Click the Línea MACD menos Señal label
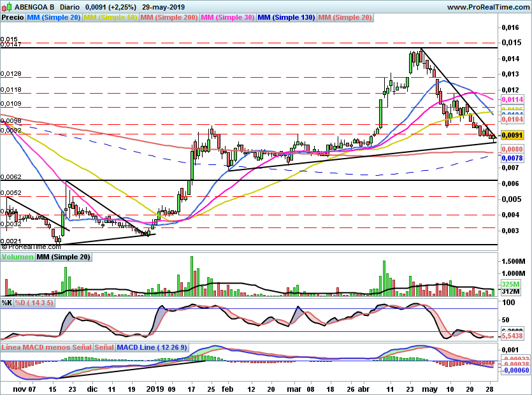This screenshot has width=532, height=395. (x=47, y=347)
